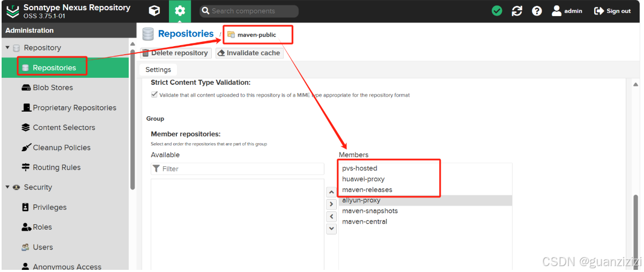This screenshot has width=644, height=272.
Task: Click the admin user icon
Action: (557, 11)
